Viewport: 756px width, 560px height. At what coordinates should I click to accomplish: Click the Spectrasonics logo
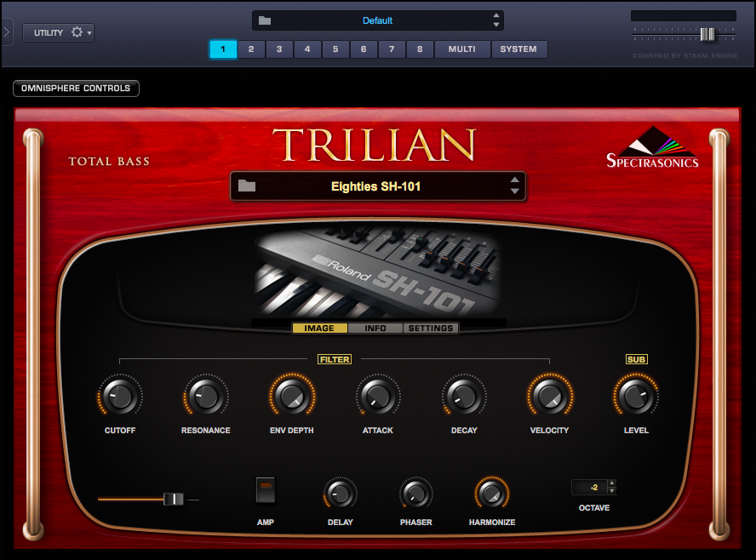[x=652, y=147]
